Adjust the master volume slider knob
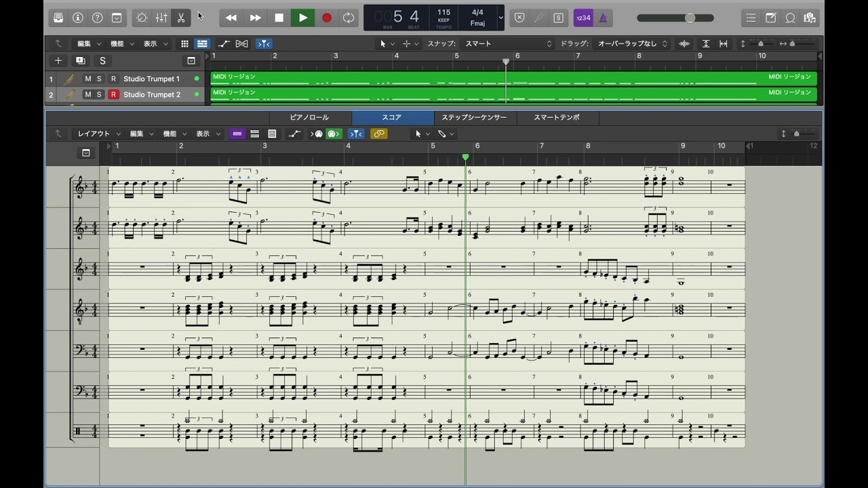The height and width of the screenshot is (488, 868). (690, 18)
